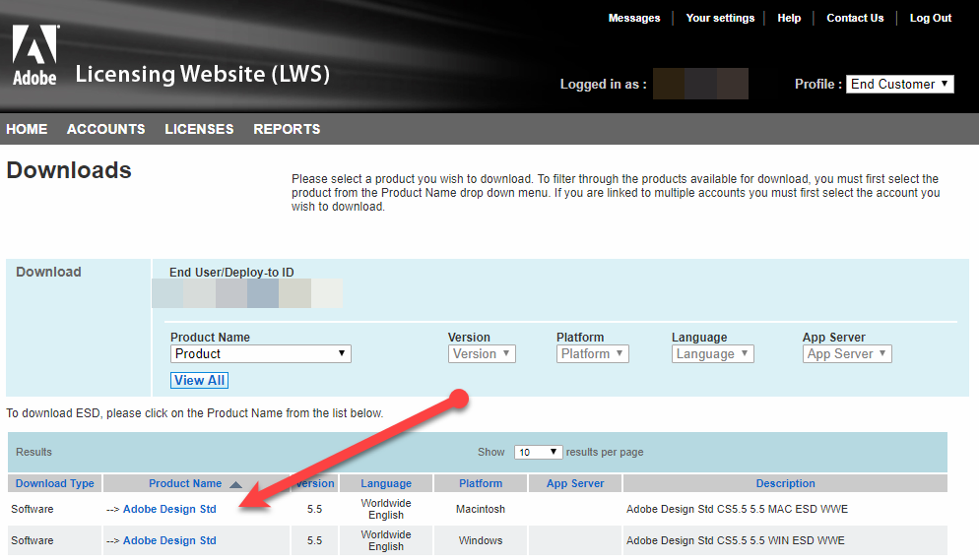Screen dimensions: 979x560
Task: Expand the Language dropdown
Action: click(712, 353)
